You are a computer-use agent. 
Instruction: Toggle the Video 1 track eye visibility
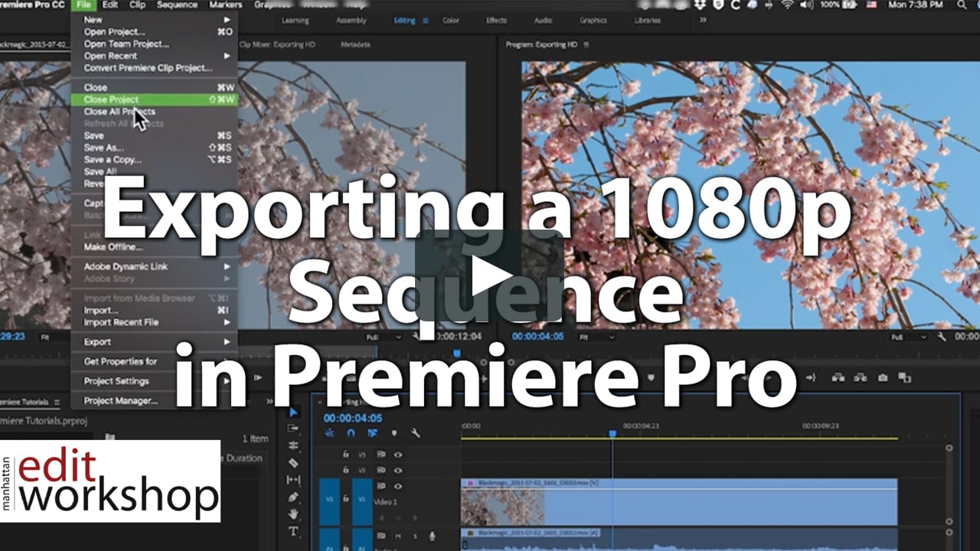pos(397,486)
